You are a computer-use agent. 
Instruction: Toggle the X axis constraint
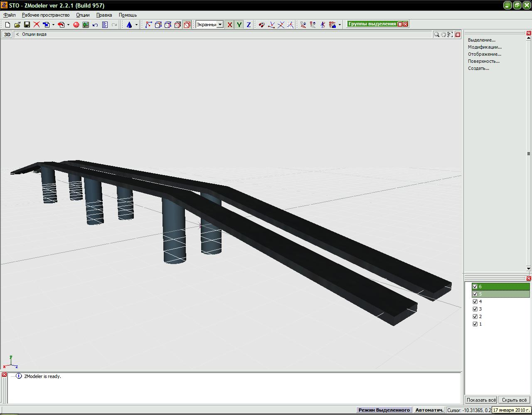pos(229,25)
